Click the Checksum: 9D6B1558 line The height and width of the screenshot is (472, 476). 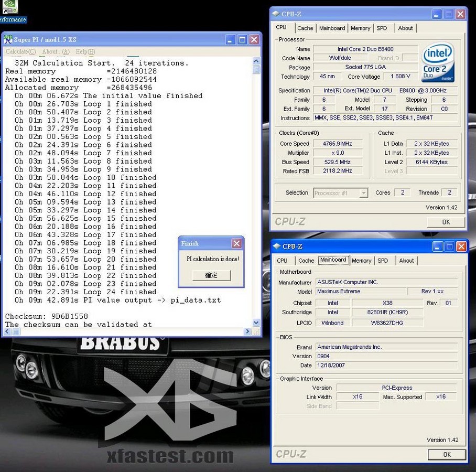coord(47,316)
